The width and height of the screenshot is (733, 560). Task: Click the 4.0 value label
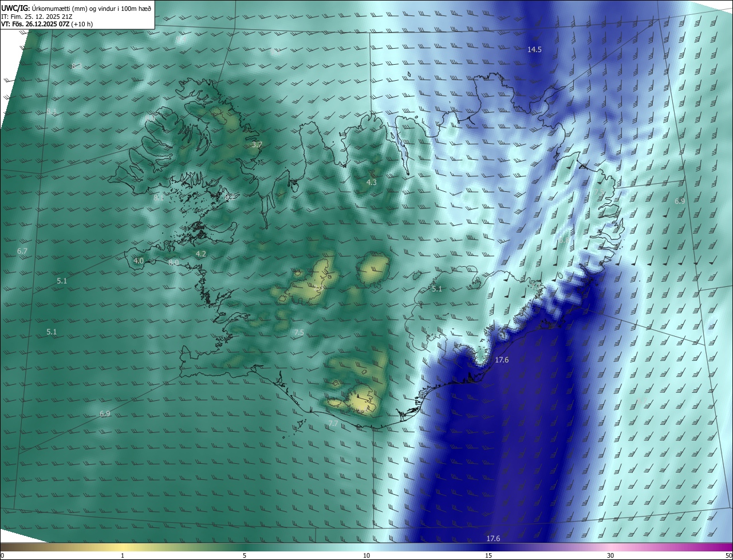138,261
